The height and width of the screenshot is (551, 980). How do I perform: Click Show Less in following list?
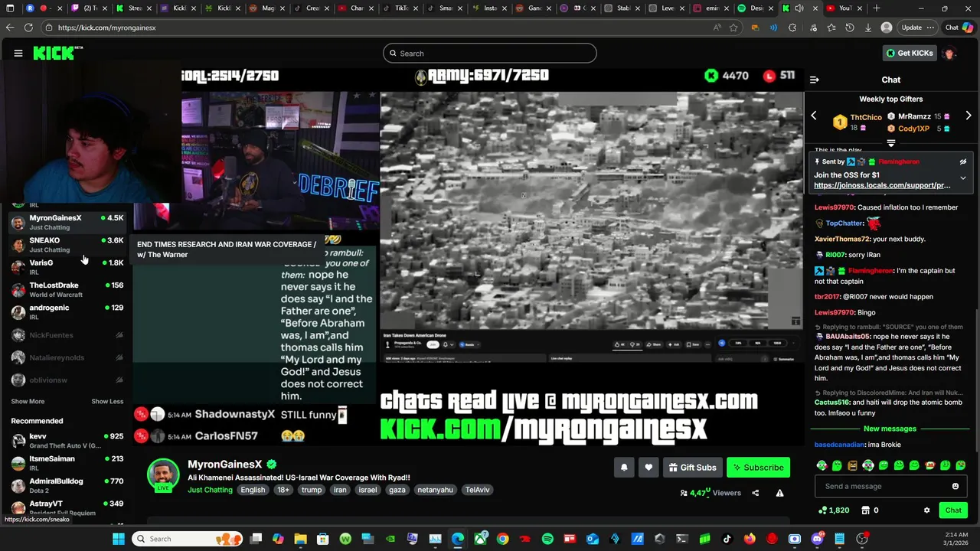pos(107,402)
